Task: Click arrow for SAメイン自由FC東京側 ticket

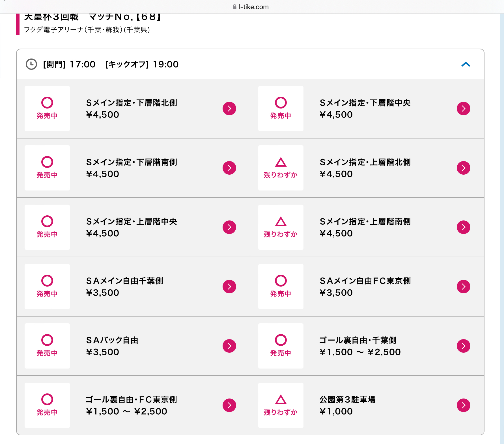Action: [x=463, y=287]
